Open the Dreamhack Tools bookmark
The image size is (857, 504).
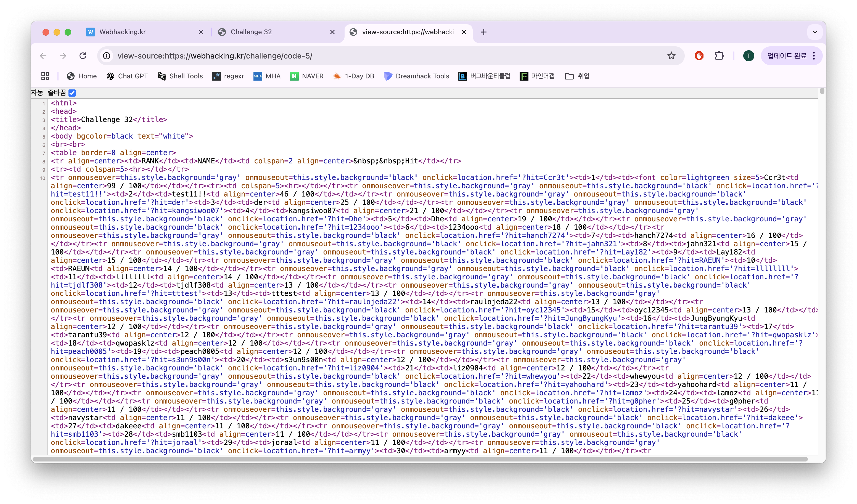416,76
